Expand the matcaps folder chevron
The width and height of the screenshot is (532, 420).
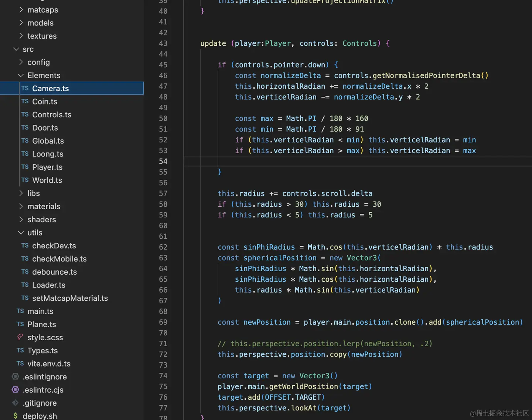pyautogui.click(x=21, y=10)
